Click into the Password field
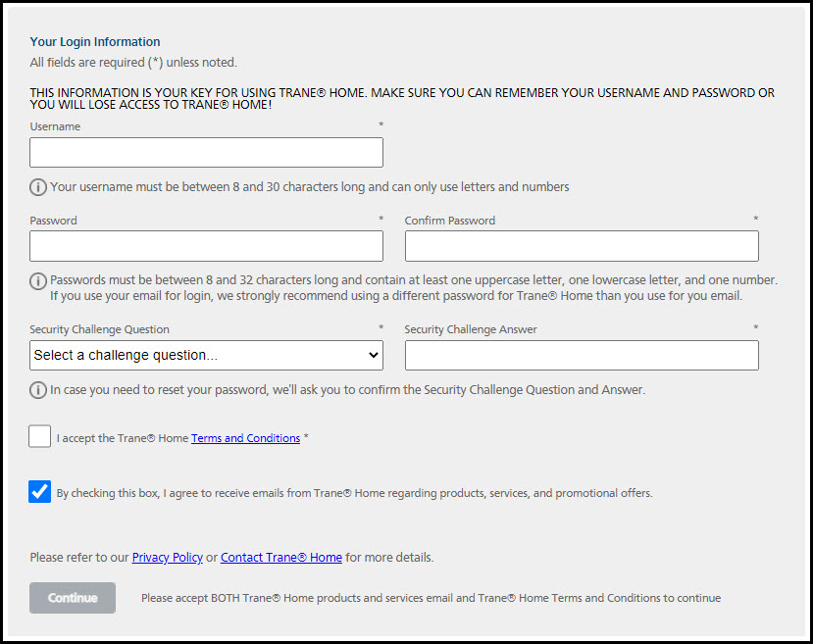Viewport: 813px width, 644px height. [x=206, y=246]
